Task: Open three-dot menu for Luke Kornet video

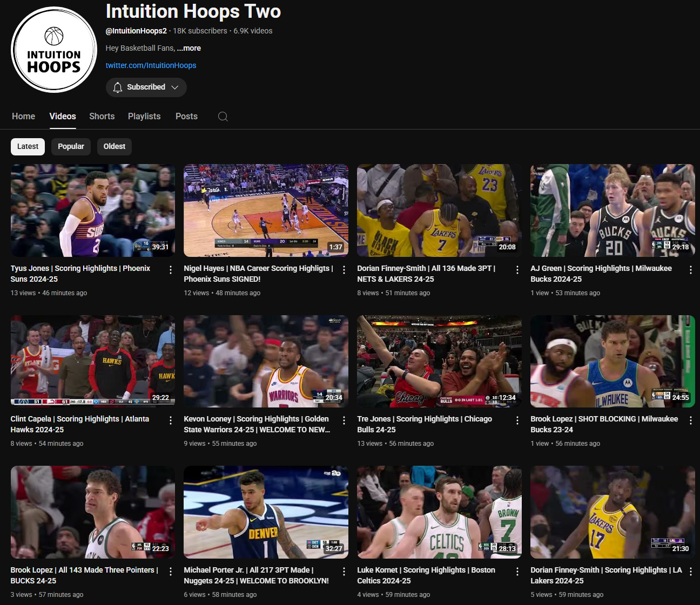Action: [x=517, y=572]
